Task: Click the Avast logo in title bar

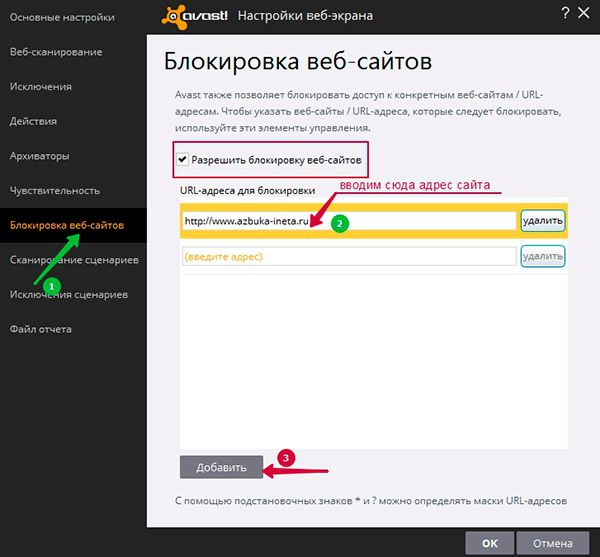Action: coord(194,16)
